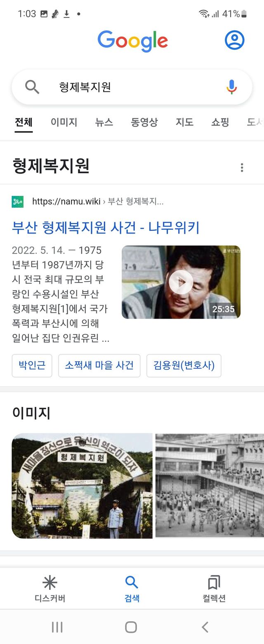Screen dimensions: 264x644
Task: Tap the Google account profile icon
Action: [235, 40]
